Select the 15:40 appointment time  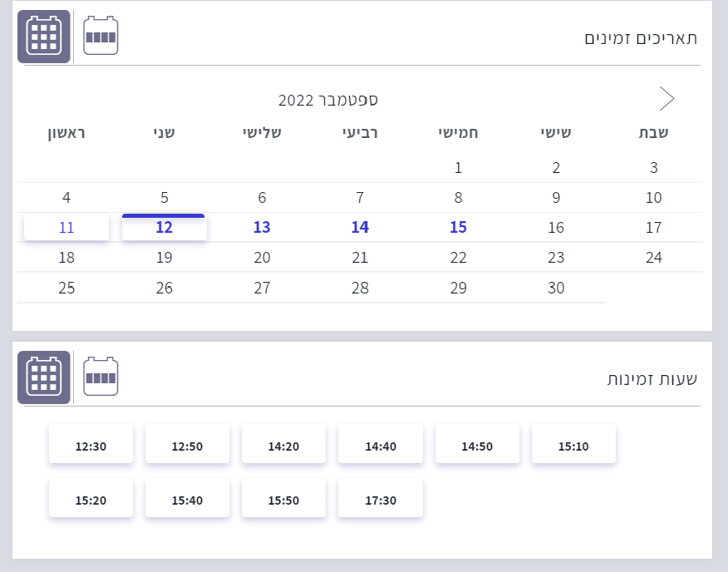(x=187, y=500)
